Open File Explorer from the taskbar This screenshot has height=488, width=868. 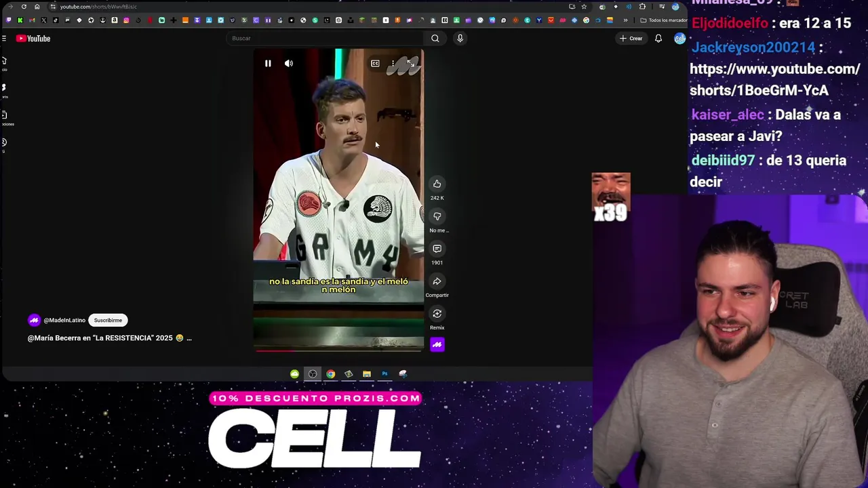pyautogui.click(x=366, y=374)
